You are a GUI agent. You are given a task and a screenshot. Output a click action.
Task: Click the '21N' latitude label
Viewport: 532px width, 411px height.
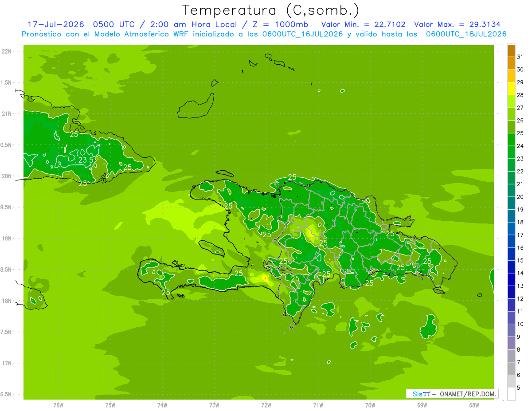[7, 114]
